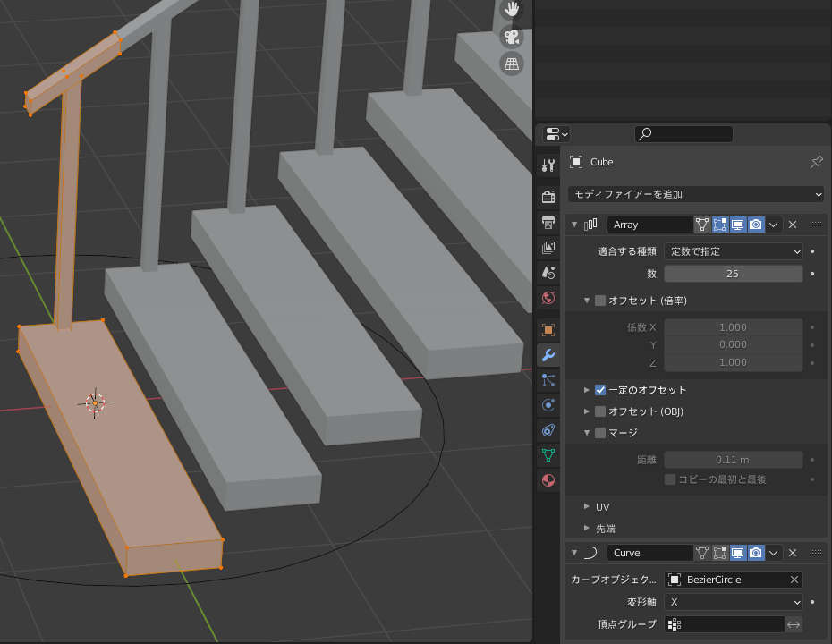Open the properties editor type dropdown
The image size is (832, 644).
coord(556,134)
